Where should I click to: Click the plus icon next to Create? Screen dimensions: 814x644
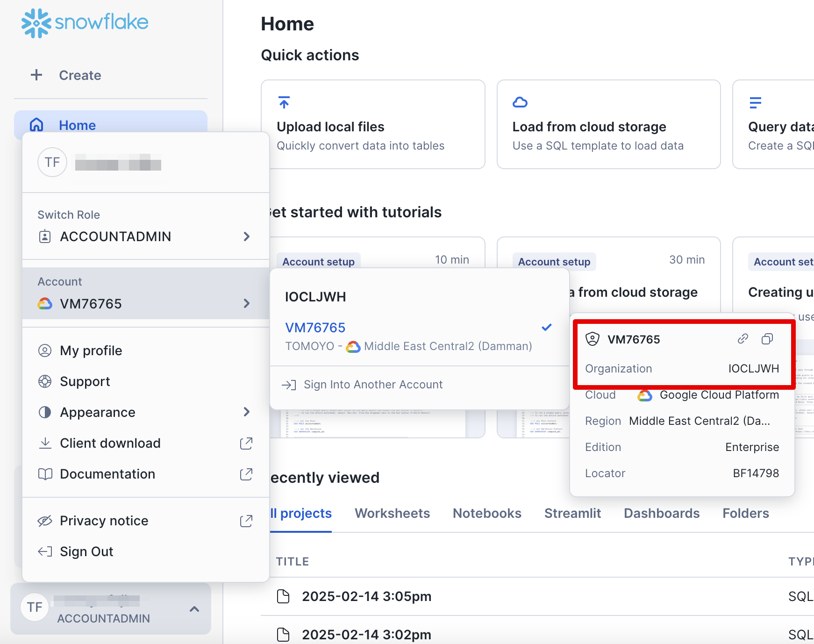tap(36, 75)
